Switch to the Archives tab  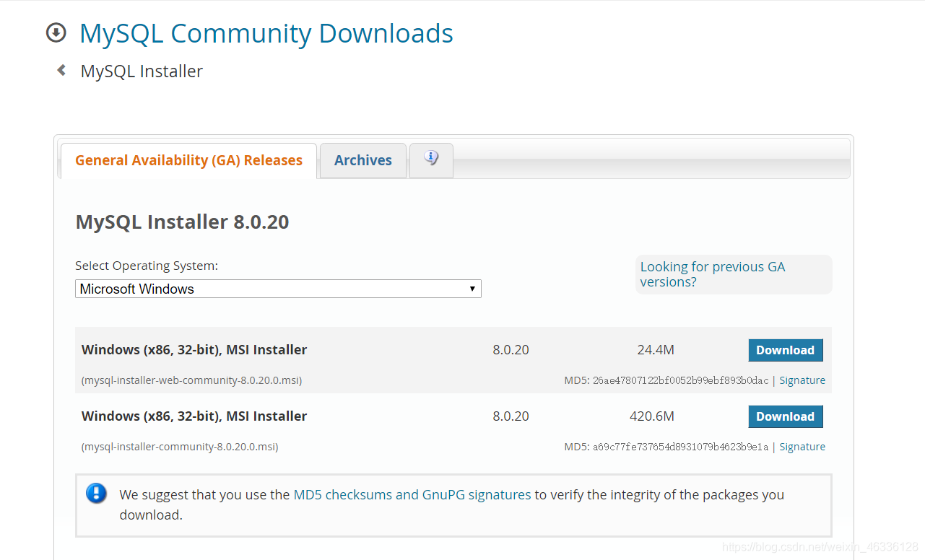[x=363, y=160]
